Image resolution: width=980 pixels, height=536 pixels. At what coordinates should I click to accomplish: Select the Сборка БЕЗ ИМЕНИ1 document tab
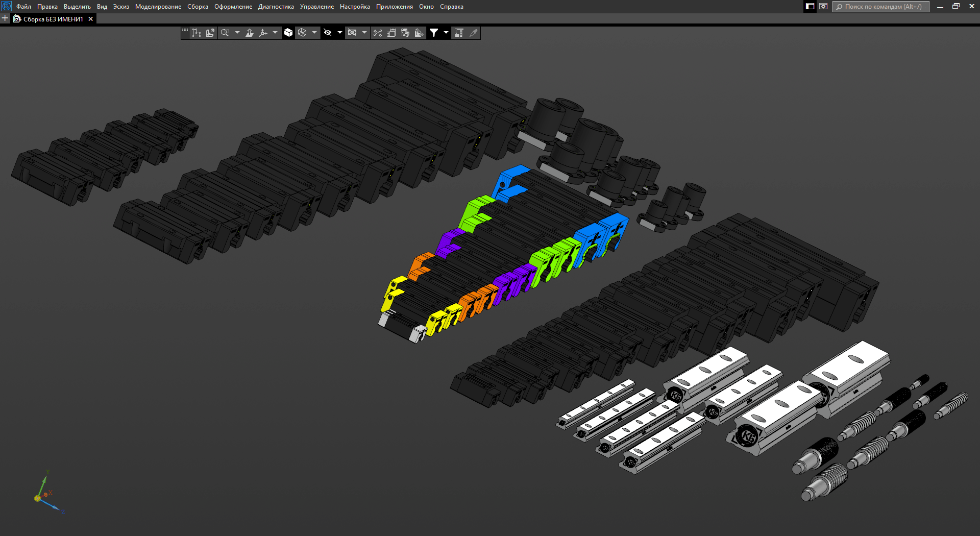coord(53,19)
